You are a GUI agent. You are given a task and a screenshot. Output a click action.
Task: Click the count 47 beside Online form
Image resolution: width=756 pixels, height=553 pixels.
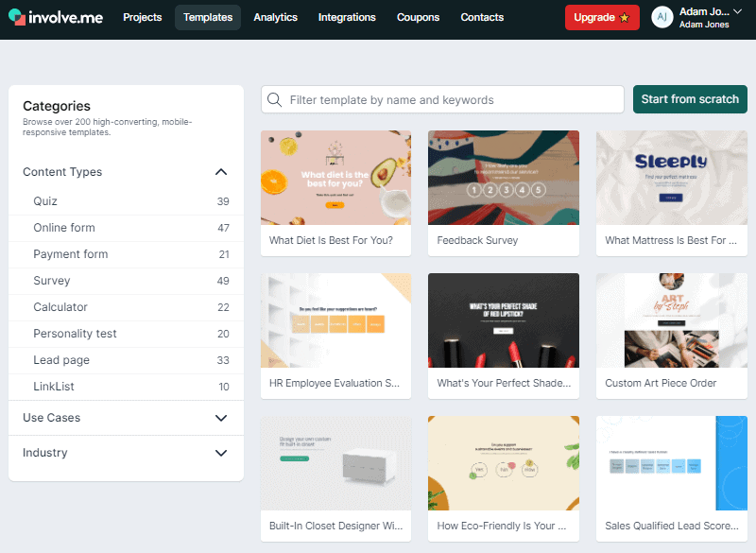[223, 228]
